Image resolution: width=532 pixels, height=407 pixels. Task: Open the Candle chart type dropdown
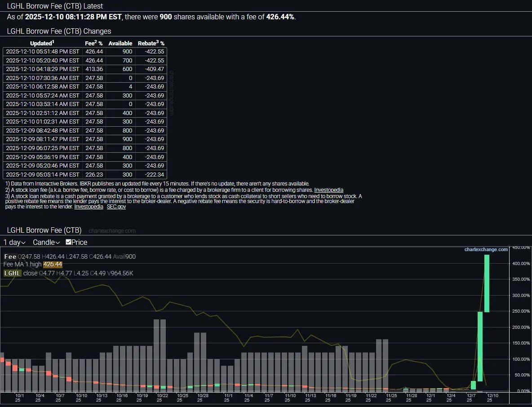tap(46, 242)
